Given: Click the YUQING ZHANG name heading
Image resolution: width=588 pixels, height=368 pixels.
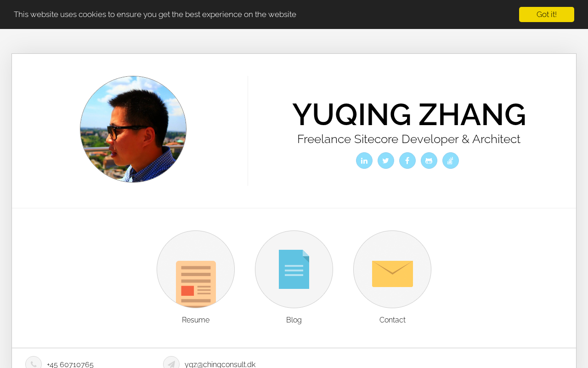Looking at the screenshot, I should click(x=409, y=115).
